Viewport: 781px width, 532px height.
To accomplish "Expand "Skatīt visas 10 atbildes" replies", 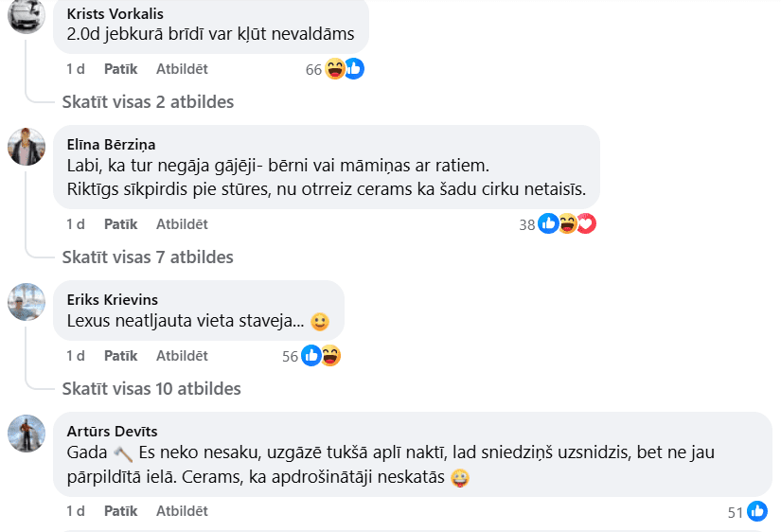I will (x=151, y=388).
